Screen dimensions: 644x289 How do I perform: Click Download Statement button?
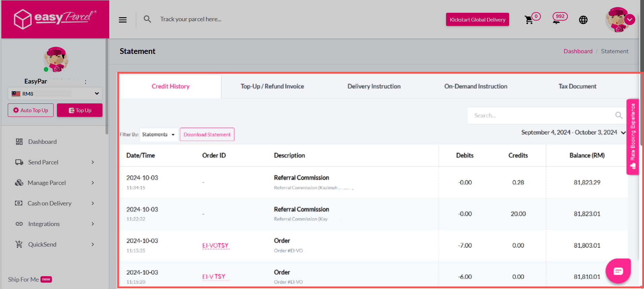[207, 135]
